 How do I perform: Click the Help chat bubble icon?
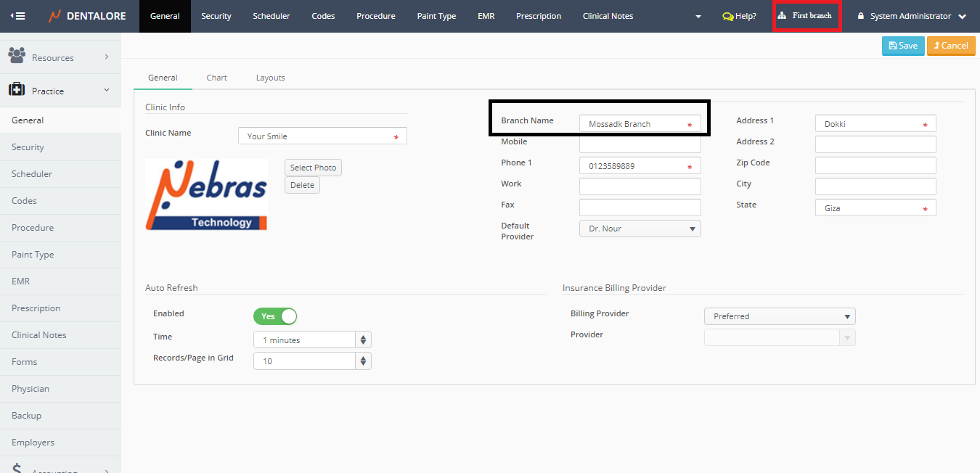(727, 16)
